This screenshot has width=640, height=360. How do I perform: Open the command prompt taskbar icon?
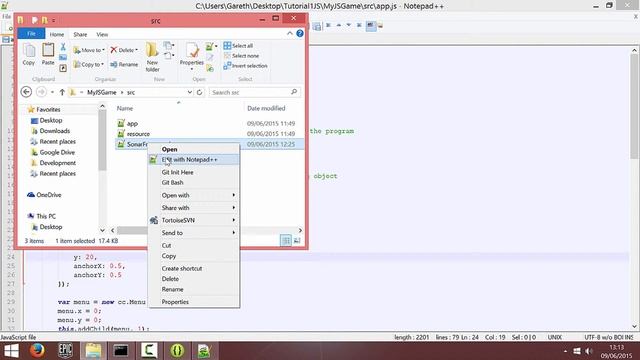point(121,351)
